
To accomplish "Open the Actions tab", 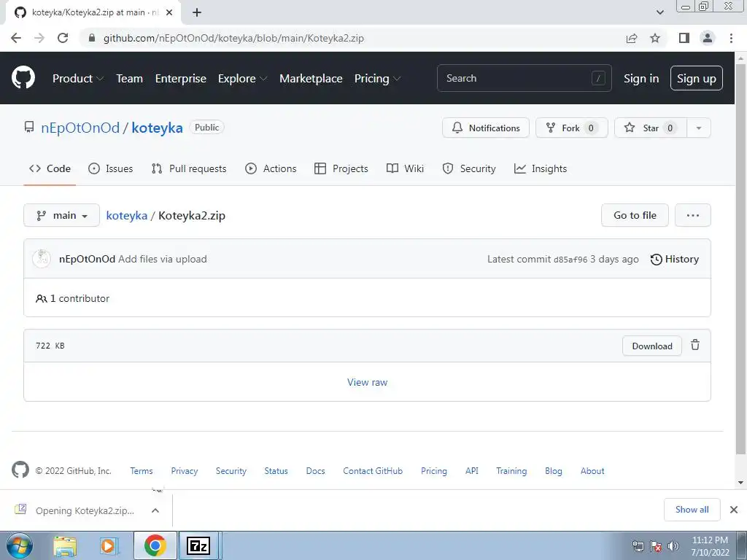I will [x=271, y=168].
